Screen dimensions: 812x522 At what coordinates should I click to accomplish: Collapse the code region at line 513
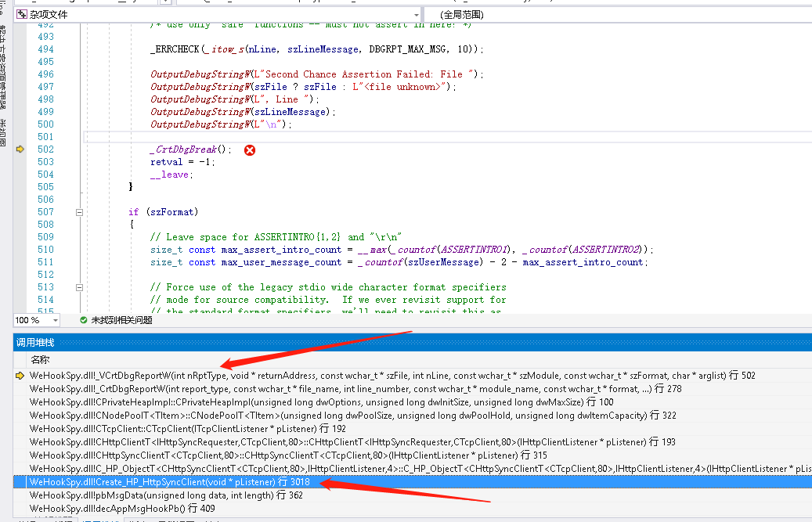(x=81, y=287)
